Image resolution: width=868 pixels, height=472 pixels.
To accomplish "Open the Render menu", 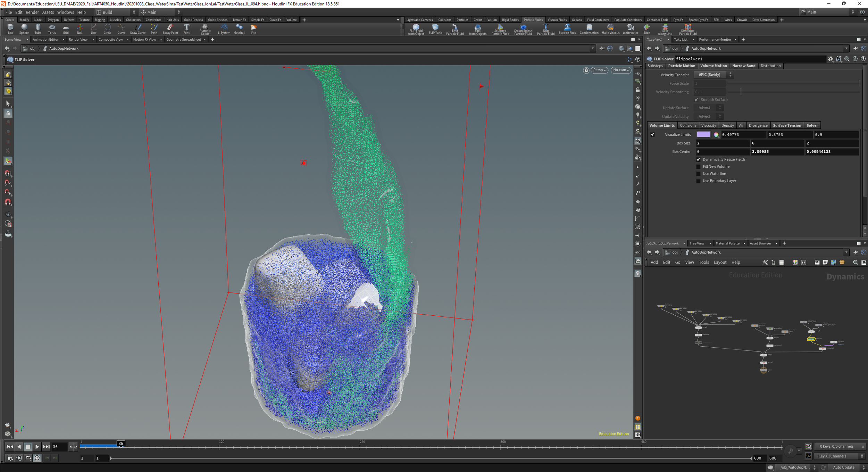I will click(32, 12).
